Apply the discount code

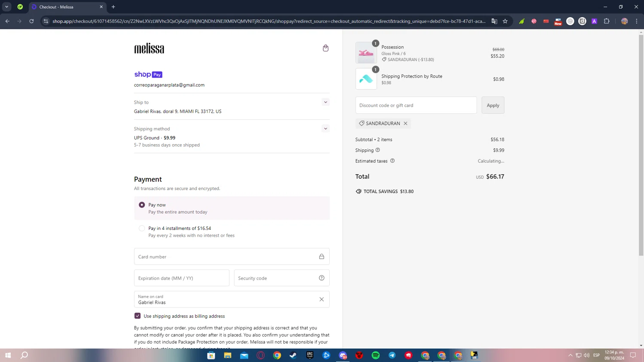493,105
